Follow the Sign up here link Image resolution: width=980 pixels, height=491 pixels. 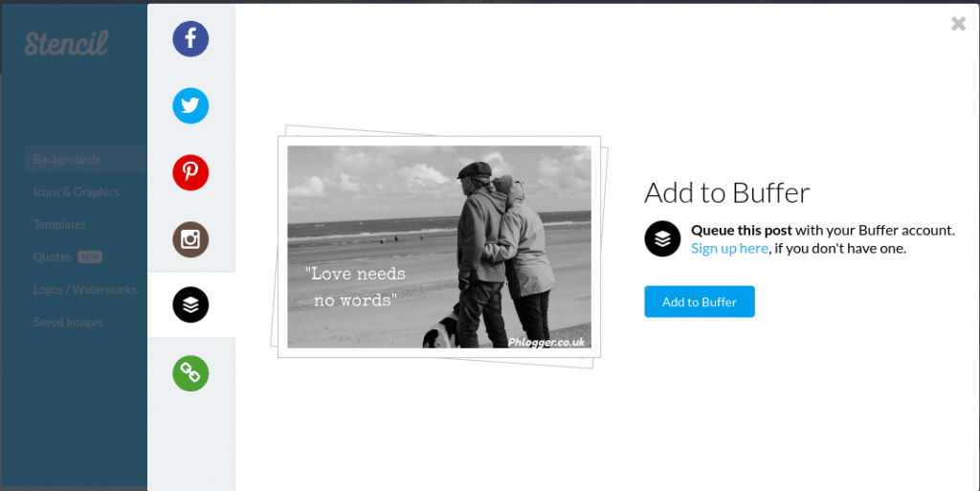tap(729, 248)
